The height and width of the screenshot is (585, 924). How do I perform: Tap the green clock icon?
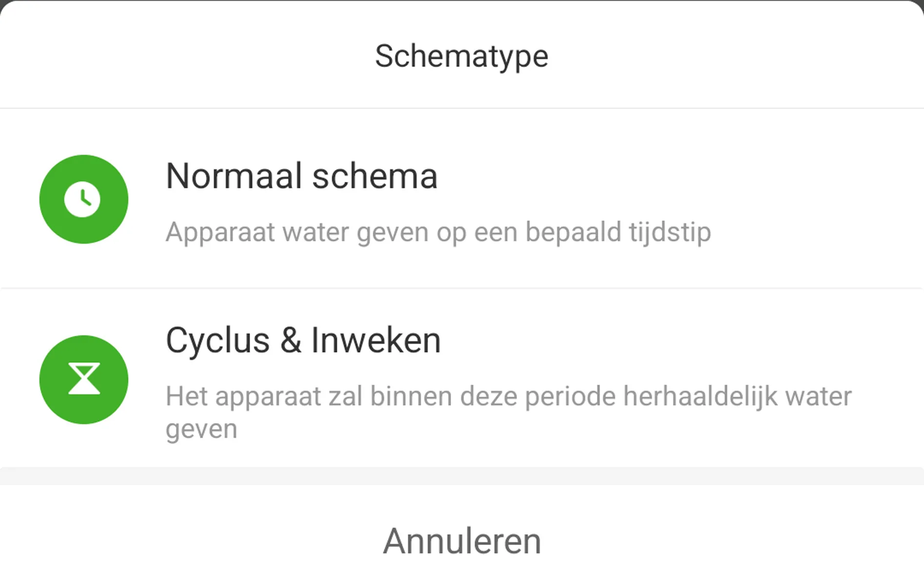(83, 199)
